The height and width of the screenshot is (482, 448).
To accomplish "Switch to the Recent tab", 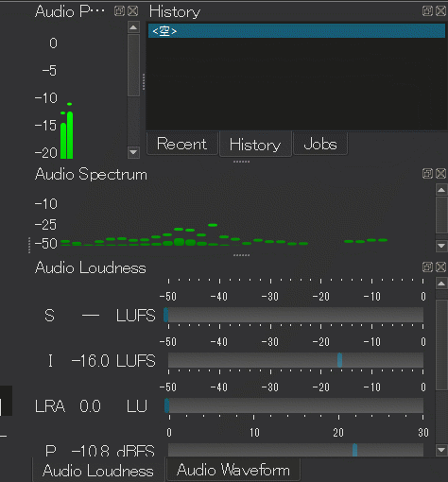I will (182, 144).
